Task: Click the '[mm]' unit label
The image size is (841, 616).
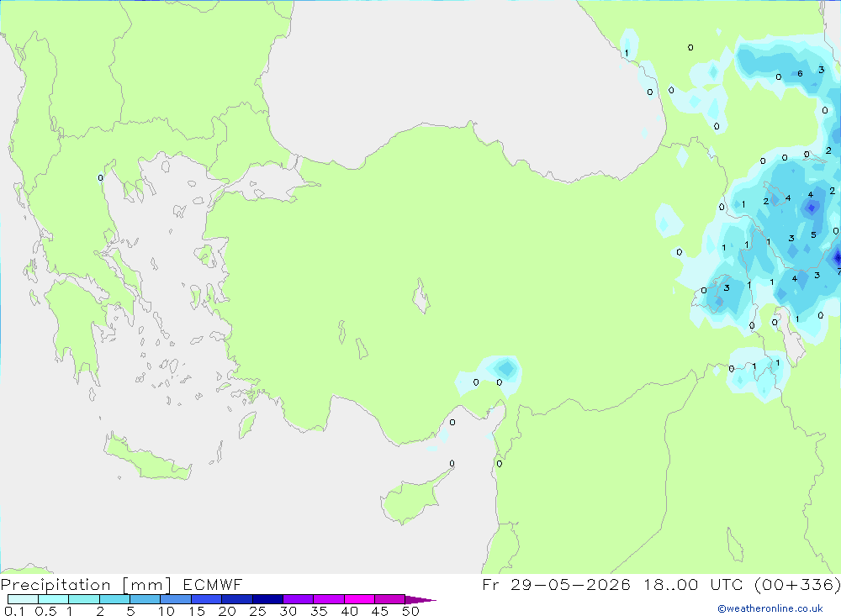Action: click(x=146, y=585)
